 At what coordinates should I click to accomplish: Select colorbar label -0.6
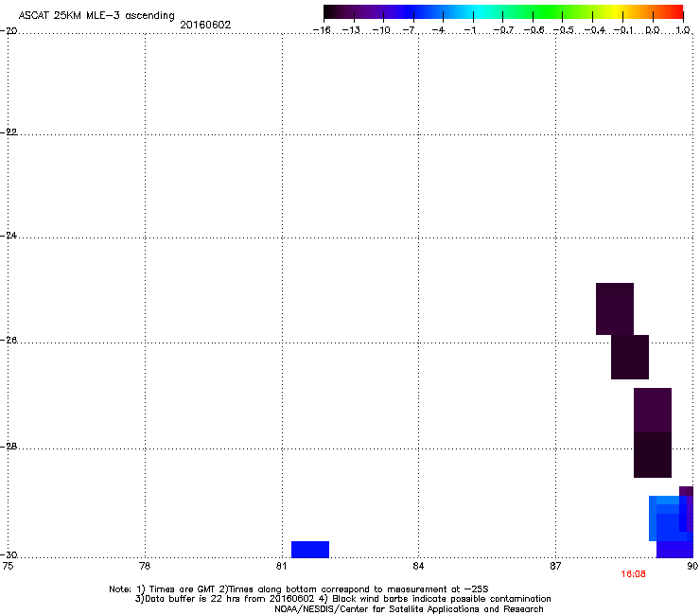[x=534, y=30]
